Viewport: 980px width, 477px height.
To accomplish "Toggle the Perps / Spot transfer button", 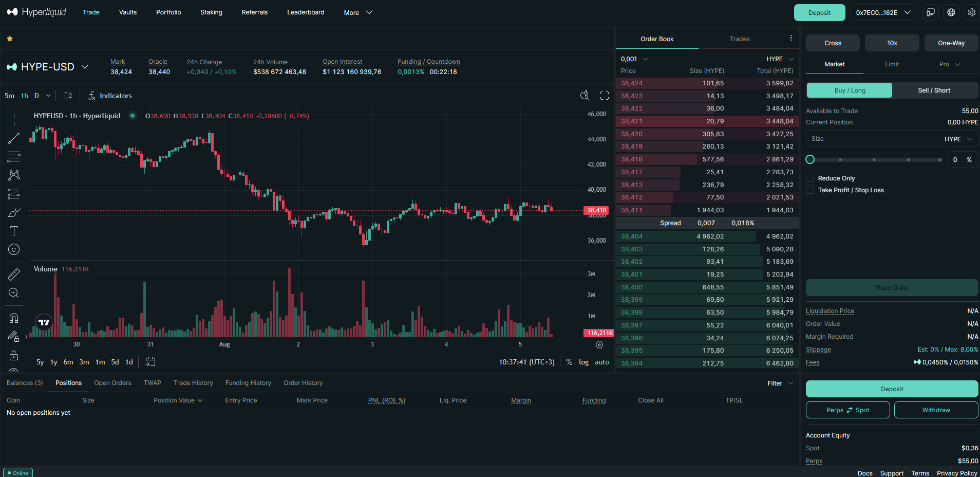I will [x=848, y=410].
